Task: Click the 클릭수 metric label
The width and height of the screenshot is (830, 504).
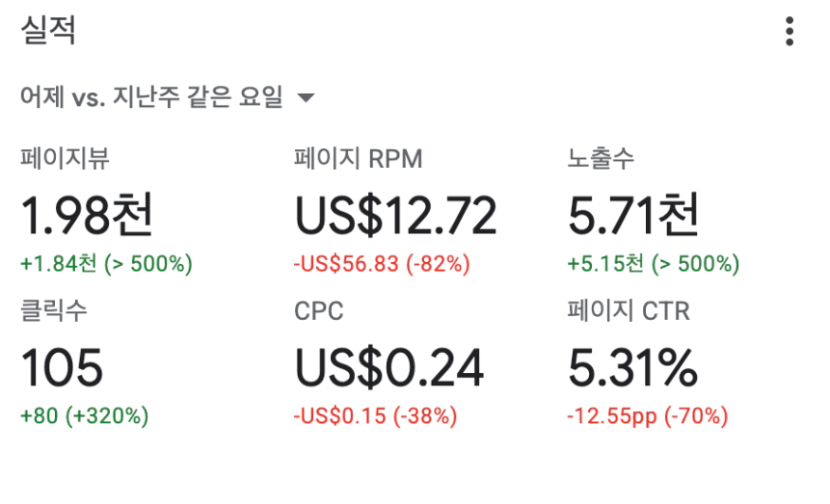Action: (x=53, y=310)
